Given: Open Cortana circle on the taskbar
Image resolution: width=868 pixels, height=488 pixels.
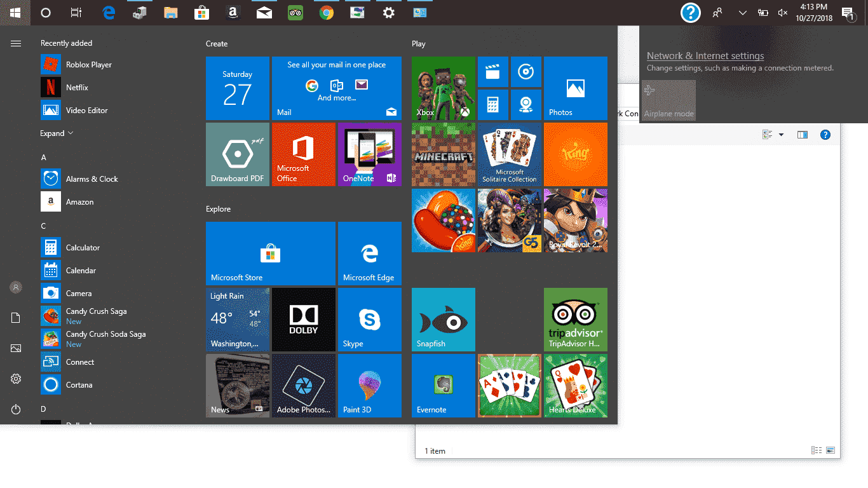Looking at the screenshot, I should [46, 13].
